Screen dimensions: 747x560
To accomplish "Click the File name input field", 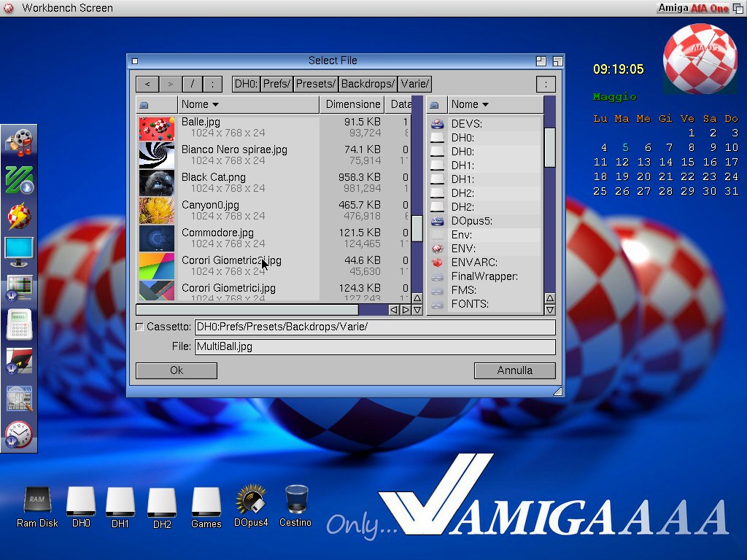I will coord(374,347).
